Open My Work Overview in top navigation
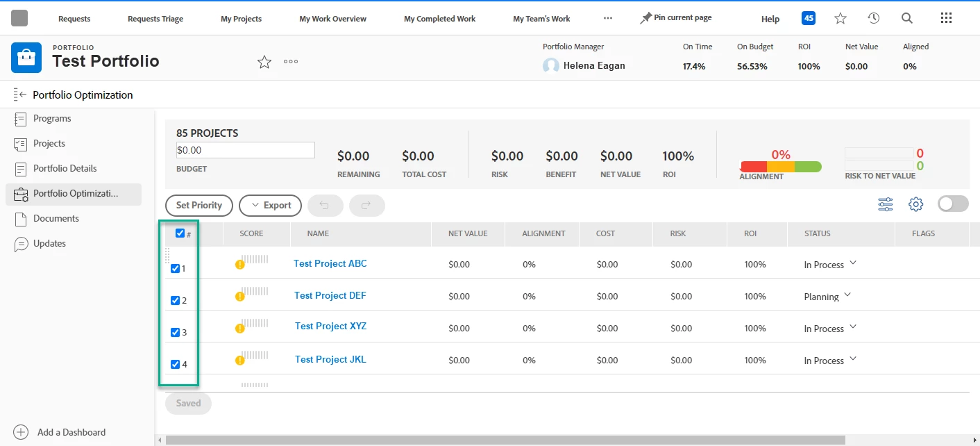 pos(333,19)
